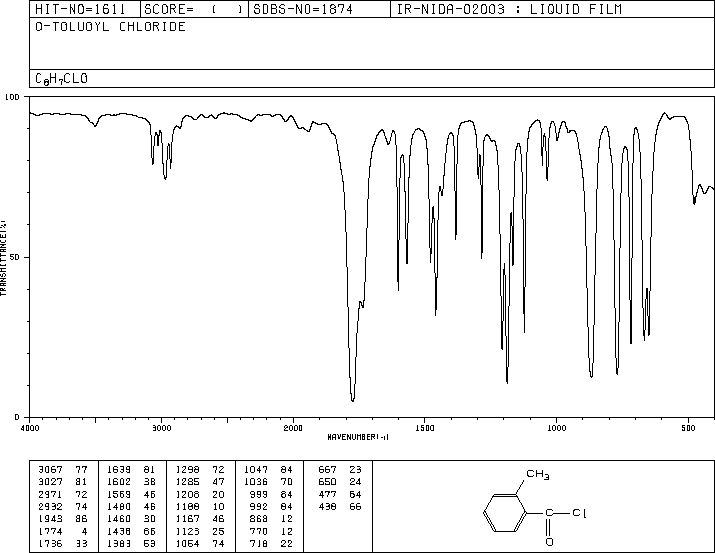Click the 1000 wavenumber axis label
The image size is (715, 553).
pos(556,428)
